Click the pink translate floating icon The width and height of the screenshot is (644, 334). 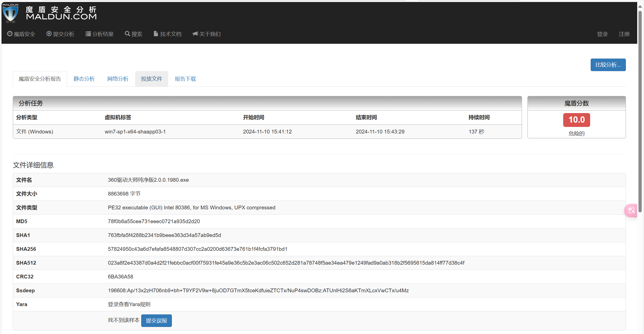[x=631, y=210]
